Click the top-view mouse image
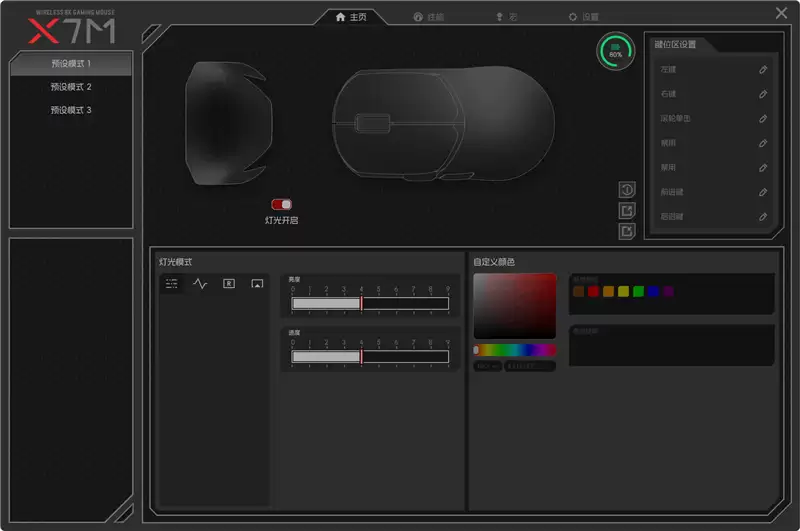The image size is (800, 531). pos(444,123)
